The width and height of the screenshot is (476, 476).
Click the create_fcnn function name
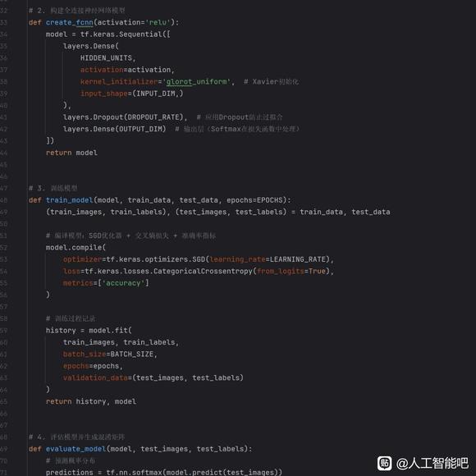click(70, 22)
